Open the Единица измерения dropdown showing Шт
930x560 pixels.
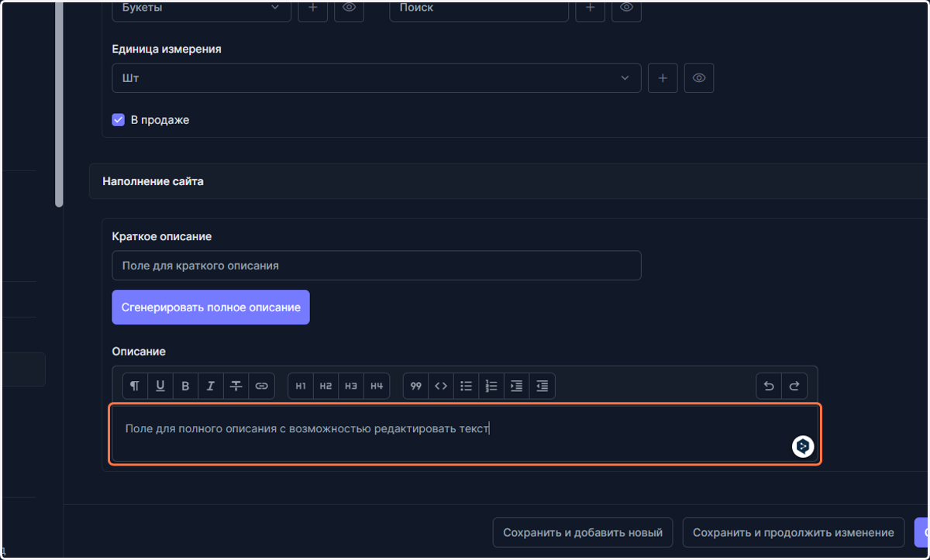click(x=377, y=78)
